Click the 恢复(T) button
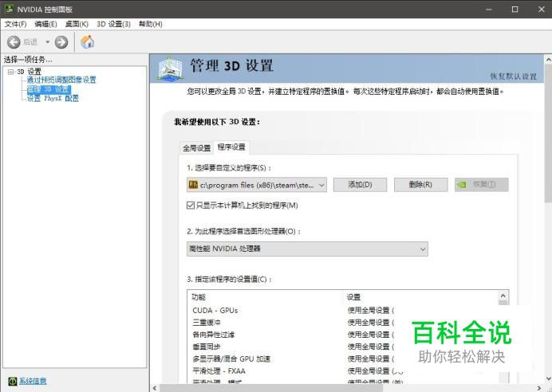552x392 pixels. [482, 185]
